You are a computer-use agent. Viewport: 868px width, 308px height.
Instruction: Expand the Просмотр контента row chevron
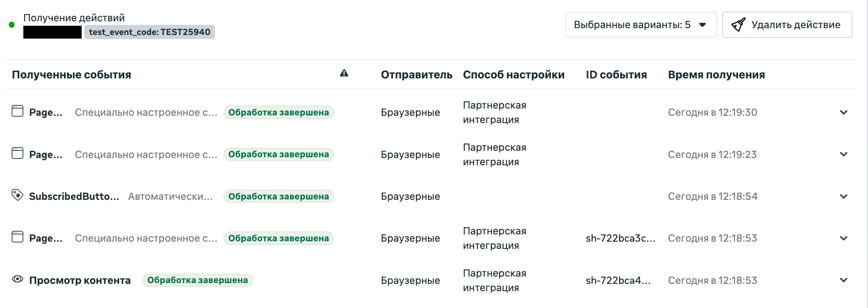pyautogui.click(x=843, y=280)
